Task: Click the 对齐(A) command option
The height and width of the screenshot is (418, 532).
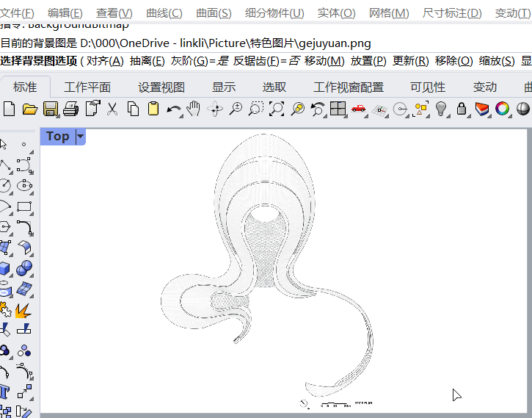Action: pos(105,60)
